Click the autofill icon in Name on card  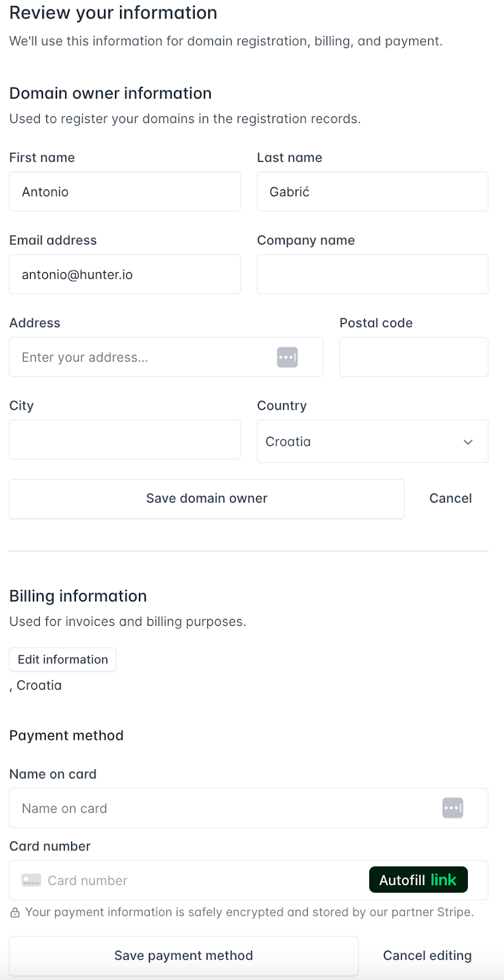coord(453,808)
